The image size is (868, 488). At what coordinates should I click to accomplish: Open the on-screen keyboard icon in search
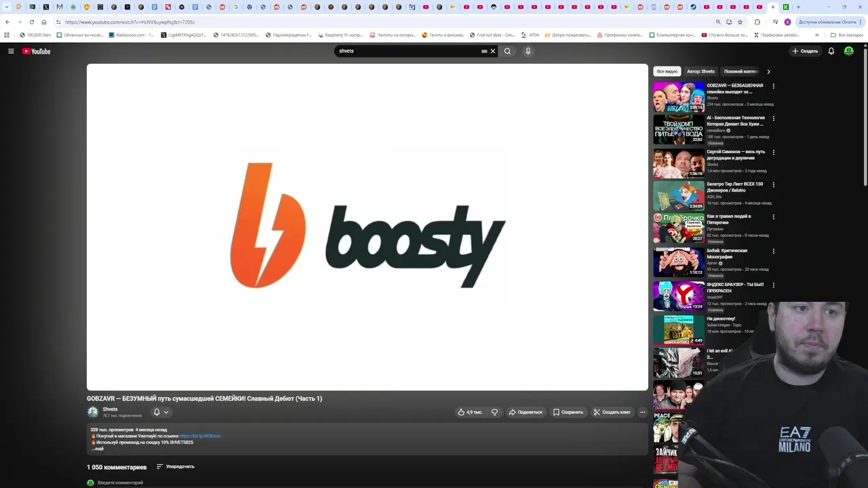pyautogui.click(x=484, y=51)
